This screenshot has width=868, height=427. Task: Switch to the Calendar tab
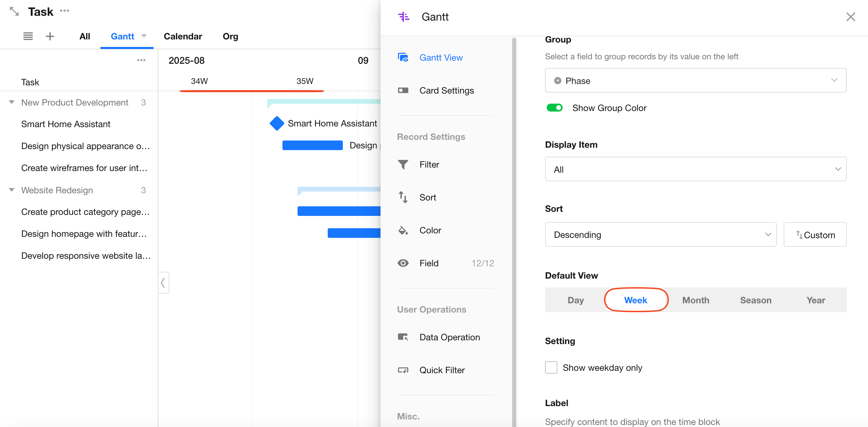click(x=183, y=36)
